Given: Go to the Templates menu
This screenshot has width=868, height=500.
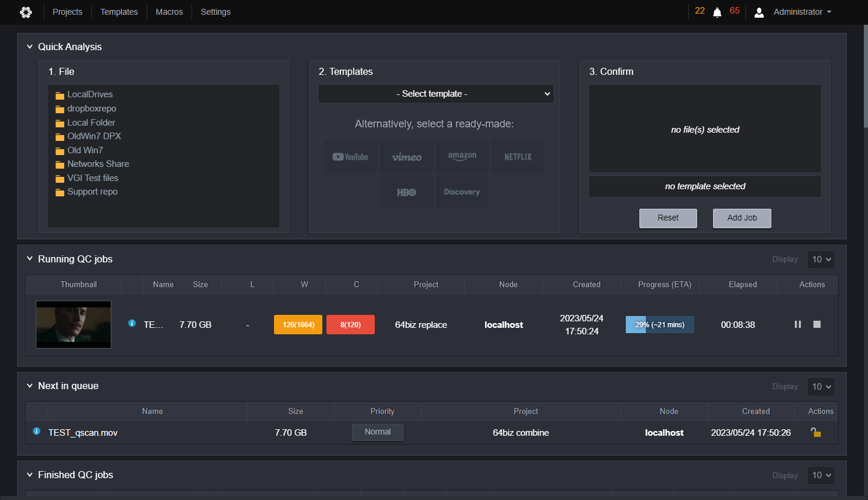Looking at the screenshot, I should pyautogui.click(x=119, y=12).
